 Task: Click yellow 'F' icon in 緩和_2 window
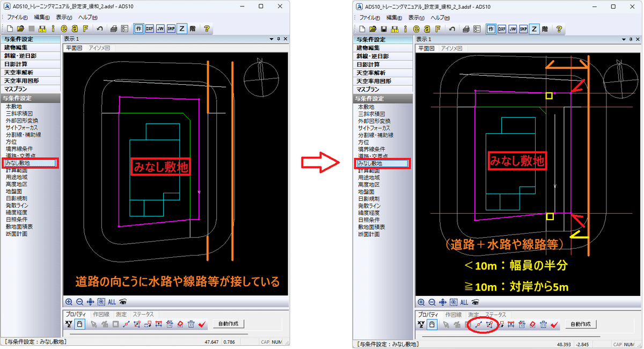[x=85, y=28]
